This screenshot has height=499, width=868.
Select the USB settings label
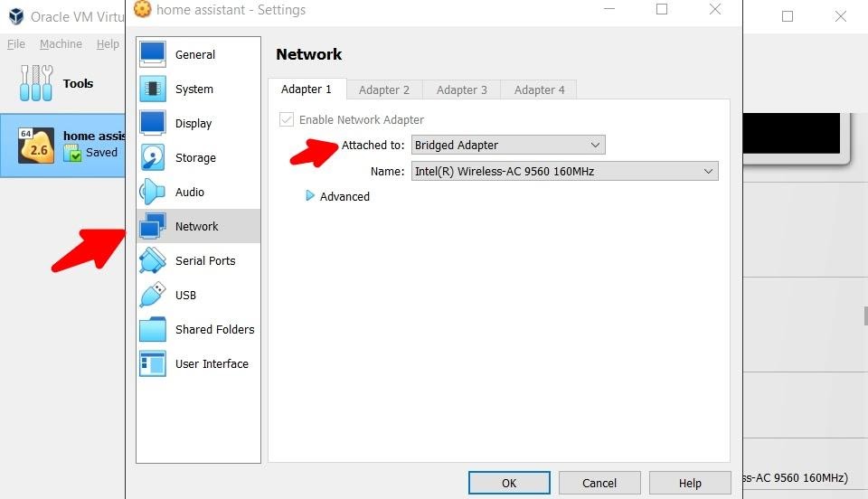(186, 295)
